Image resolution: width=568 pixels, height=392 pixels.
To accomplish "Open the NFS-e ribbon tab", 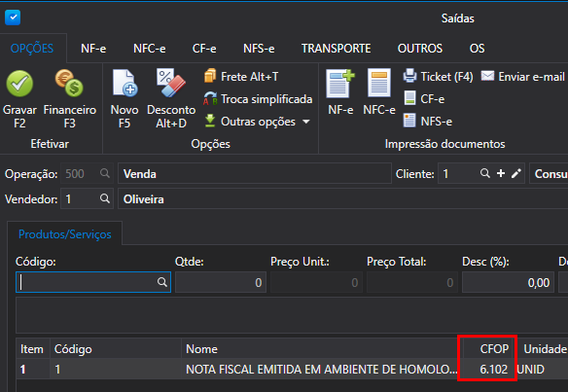I will [x=259, y=49].
